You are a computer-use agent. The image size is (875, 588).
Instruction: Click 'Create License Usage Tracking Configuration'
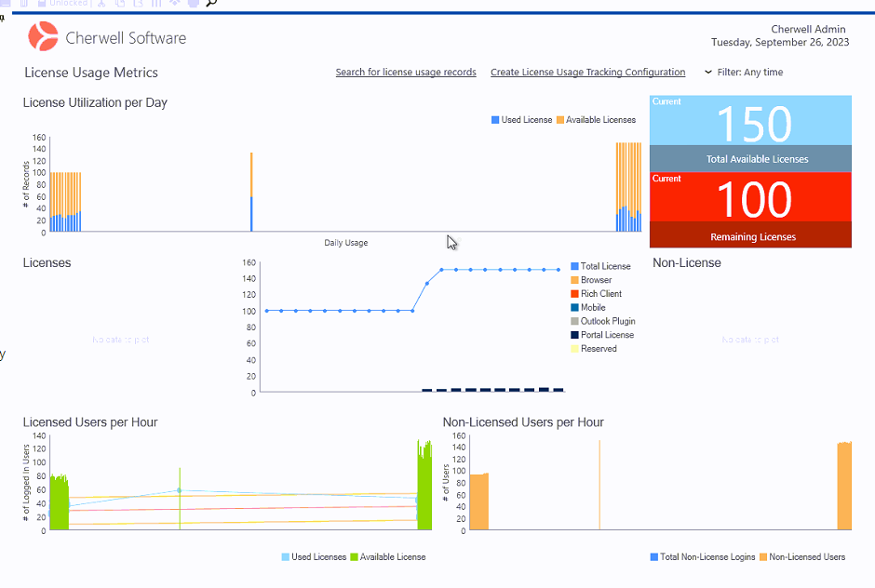point(587,72)
